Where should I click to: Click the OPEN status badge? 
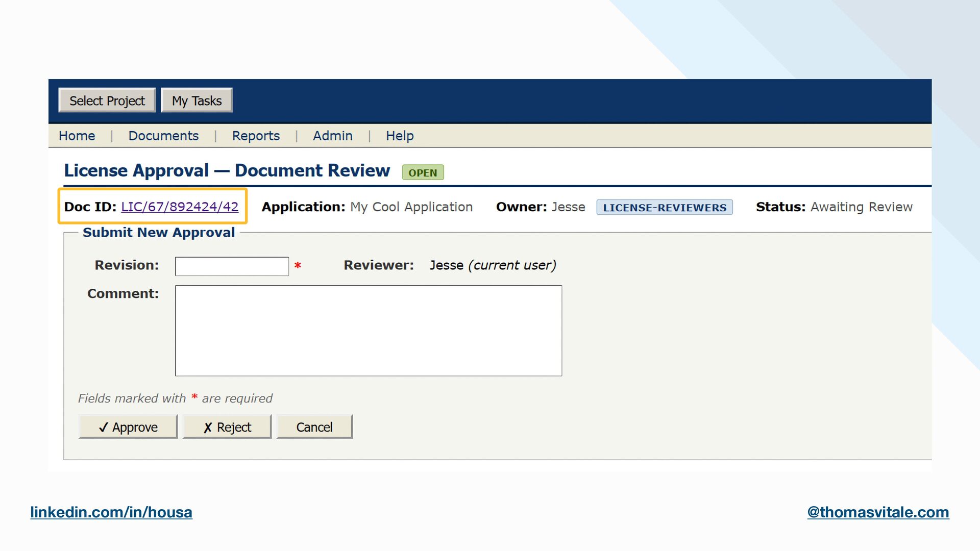tap(423, 172)
